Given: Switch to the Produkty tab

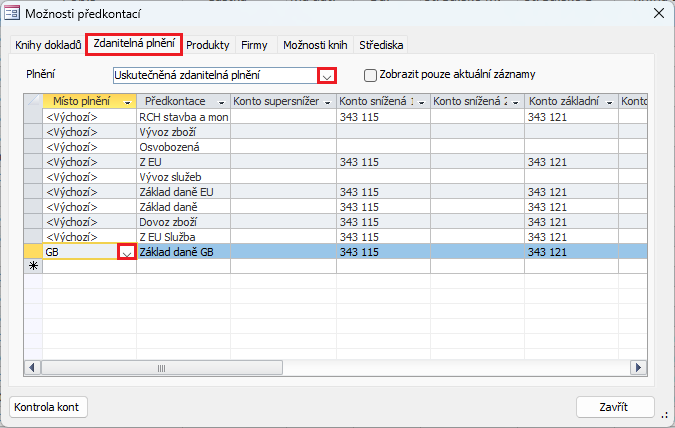Looking at the screenshot, I should (208, 45).
